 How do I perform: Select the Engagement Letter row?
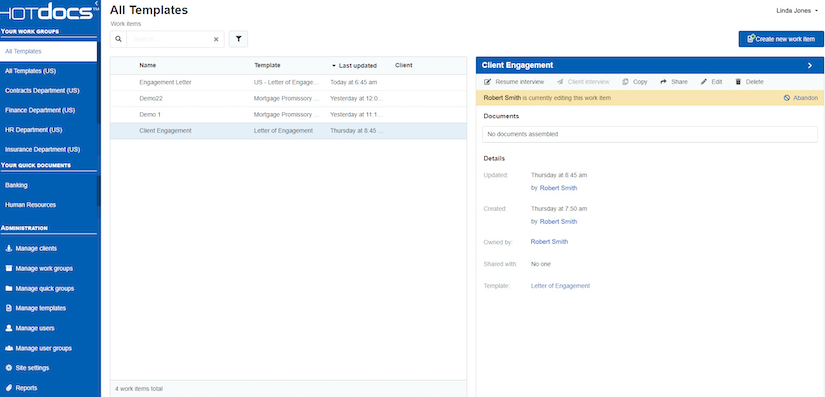[288, 83]
